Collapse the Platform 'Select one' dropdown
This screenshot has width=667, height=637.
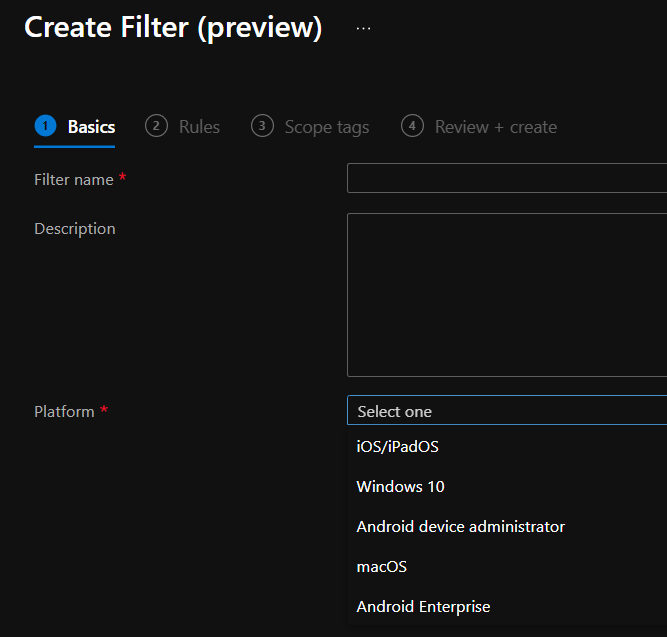point(506,411)
